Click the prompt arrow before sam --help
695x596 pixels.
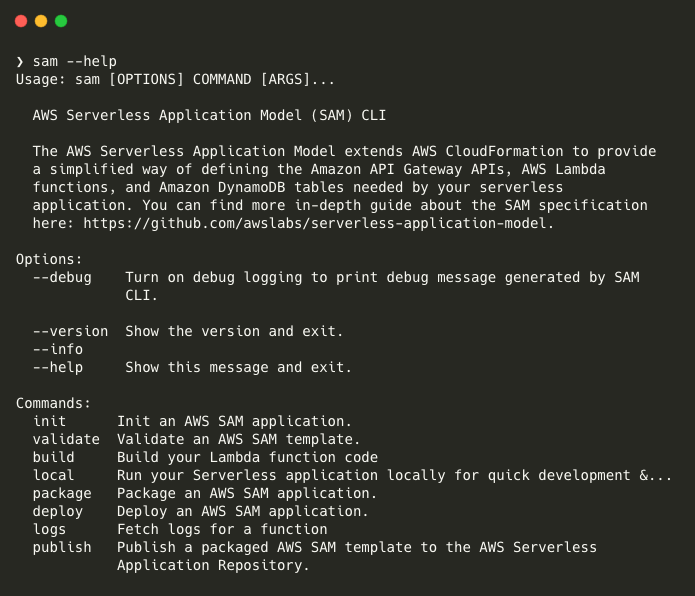tap(20, 61)
